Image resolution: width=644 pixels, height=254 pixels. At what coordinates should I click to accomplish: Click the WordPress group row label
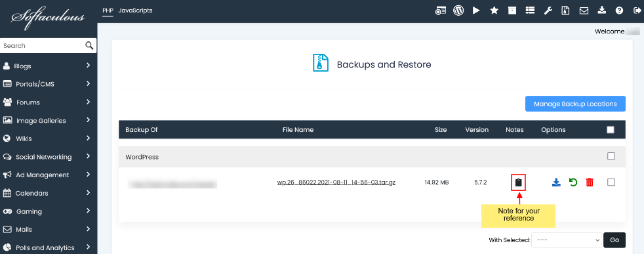(142, 157)
